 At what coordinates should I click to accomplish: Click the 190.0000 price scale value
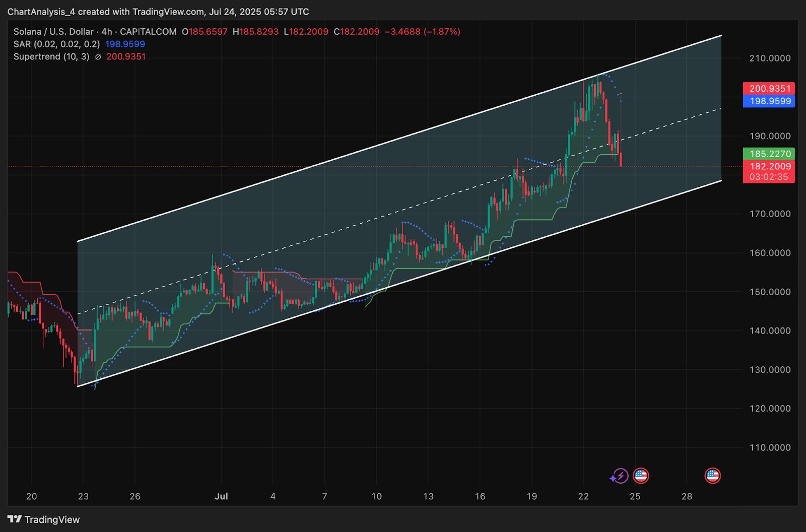[770, 136]
